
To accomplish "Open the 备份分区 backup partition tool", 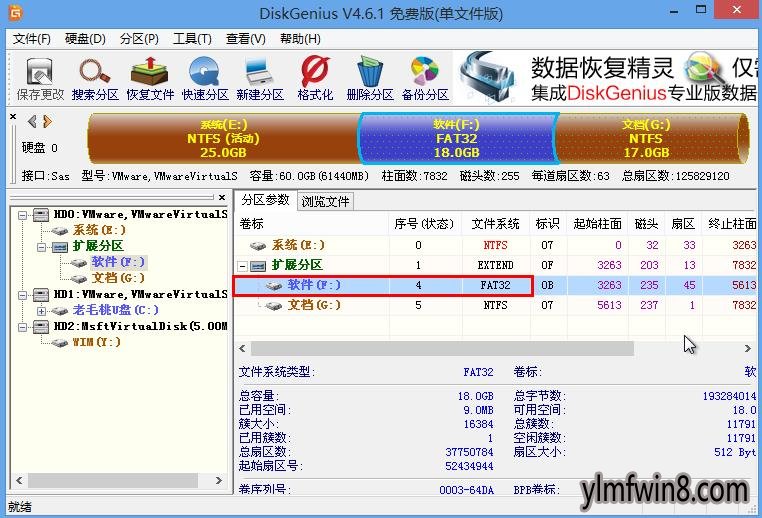I will click(x=424, y=78).
